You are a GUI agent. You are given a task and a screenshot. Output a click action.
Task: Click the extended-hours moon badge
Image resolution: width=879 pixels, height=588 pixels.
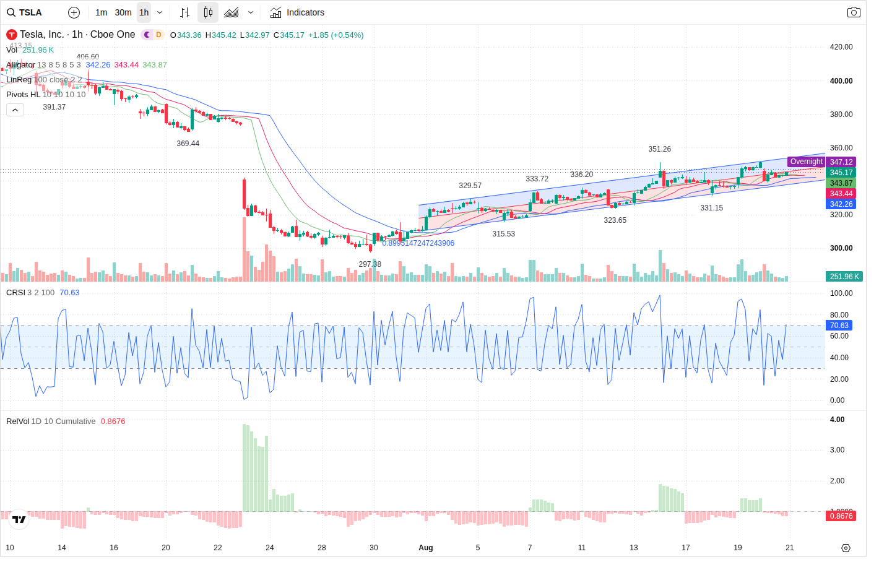pyautogui.click(x=147, y=35)
